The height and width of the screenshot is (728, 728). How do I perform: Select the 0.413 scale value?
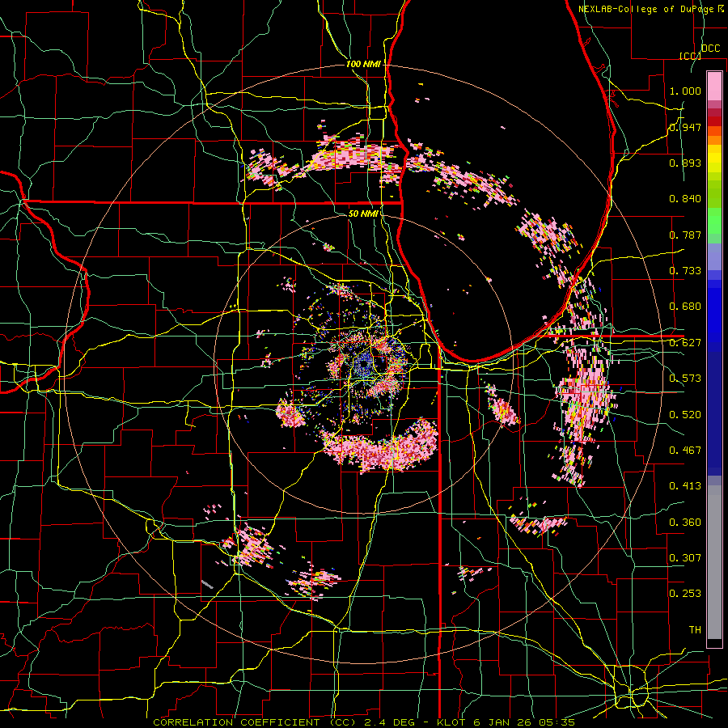[x=685, y=486]
